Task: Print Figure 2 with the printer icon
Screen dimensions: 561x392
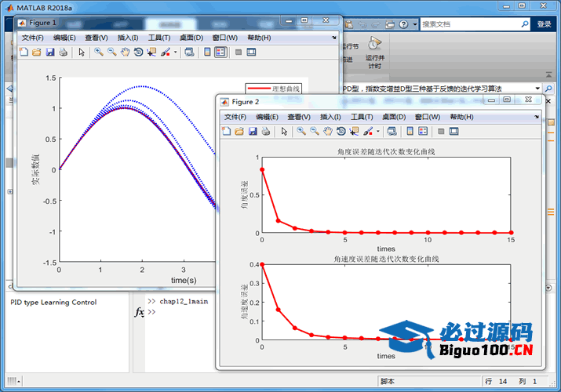Action: [265, 132]
